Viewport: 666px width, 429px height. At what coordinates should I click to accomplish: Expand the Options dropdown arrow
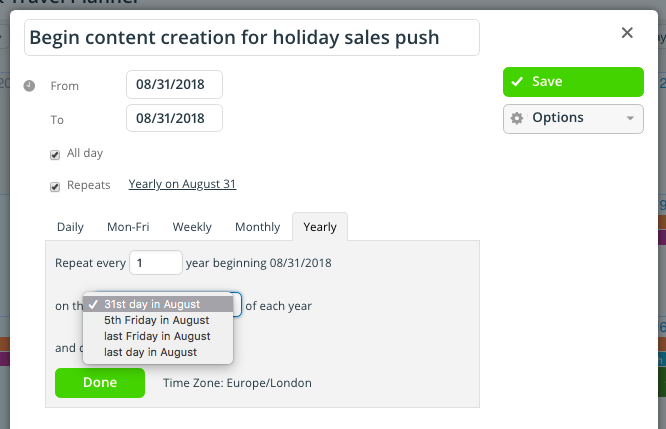pos(630,119)
